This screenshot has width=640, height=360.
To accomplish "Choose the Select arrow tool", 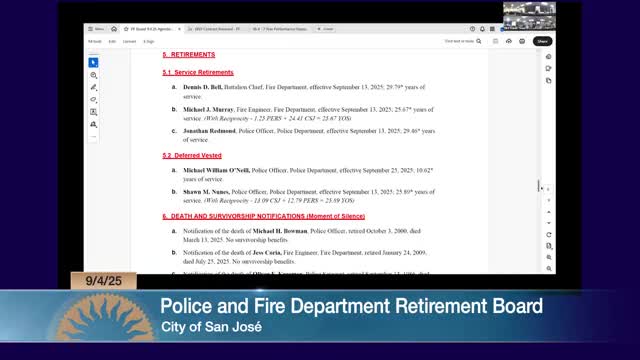I will pos(93,62).
